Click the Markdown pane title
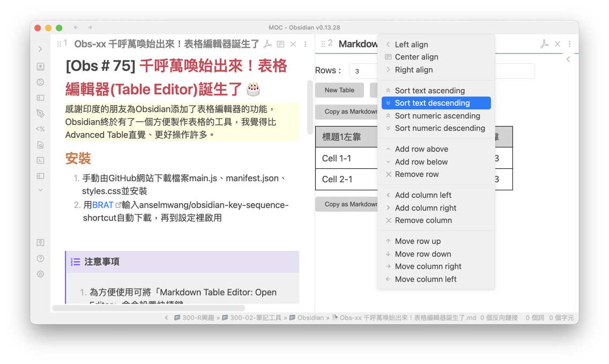The image size is (609, 364). point(358,44)
